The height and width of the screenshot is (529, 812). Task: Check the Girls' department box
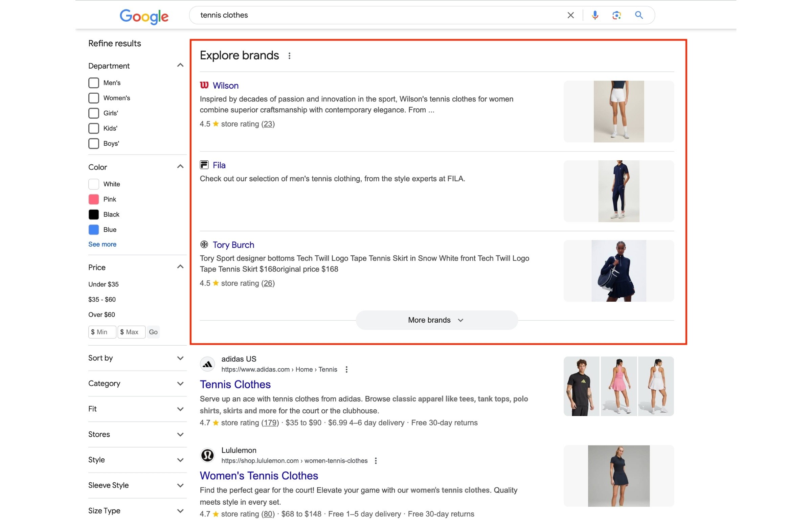point(94,113)
